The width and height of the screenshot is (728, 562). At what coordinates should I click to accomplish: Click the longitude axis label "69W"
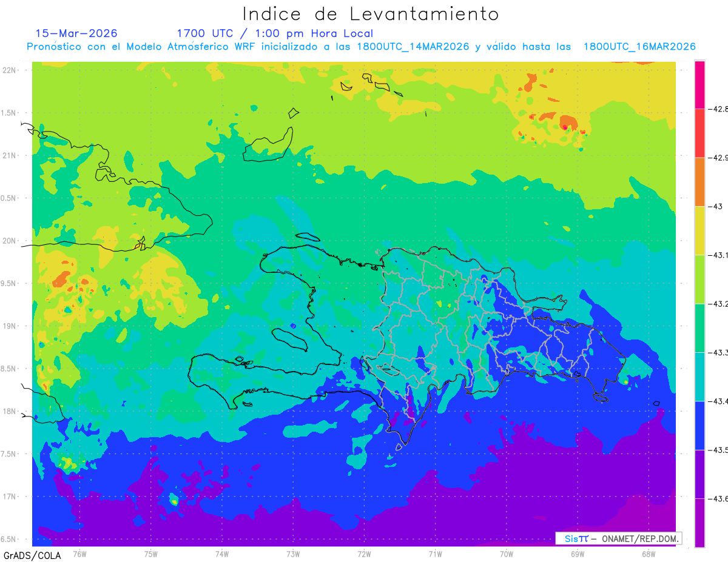tap(578, 554)
